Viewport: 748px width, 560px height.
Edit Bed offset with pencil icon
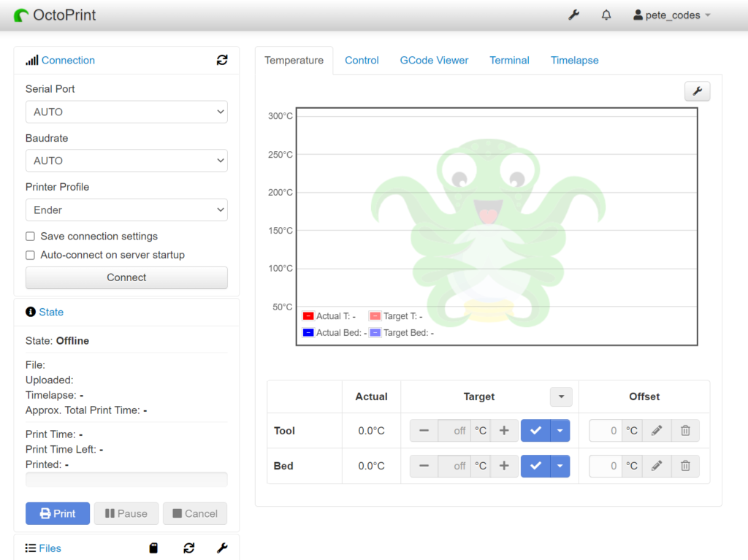pyautogui.click(x=657, y=466)
